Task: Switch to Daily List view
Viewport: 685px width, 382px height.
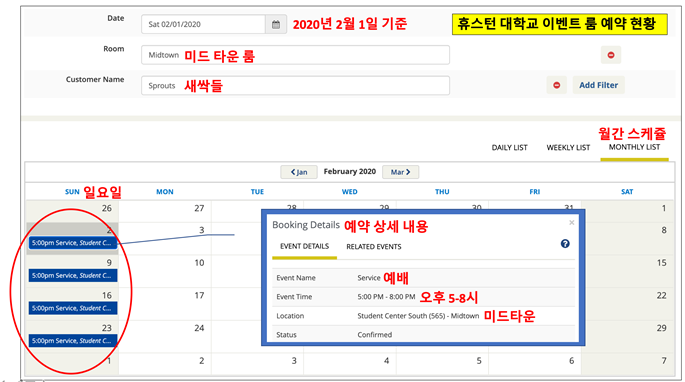Action: click(x=509, y=148)
